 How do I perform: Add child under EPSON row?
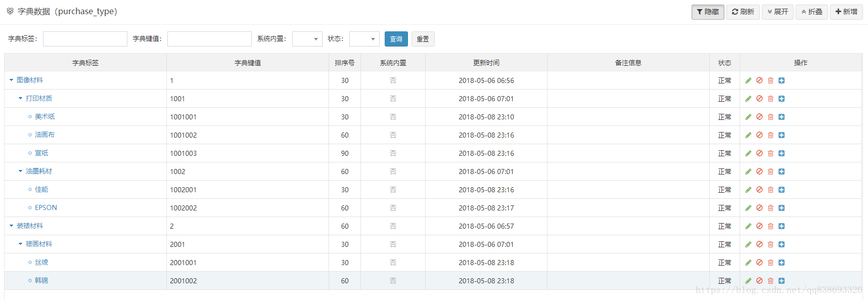tap(782, 208)
